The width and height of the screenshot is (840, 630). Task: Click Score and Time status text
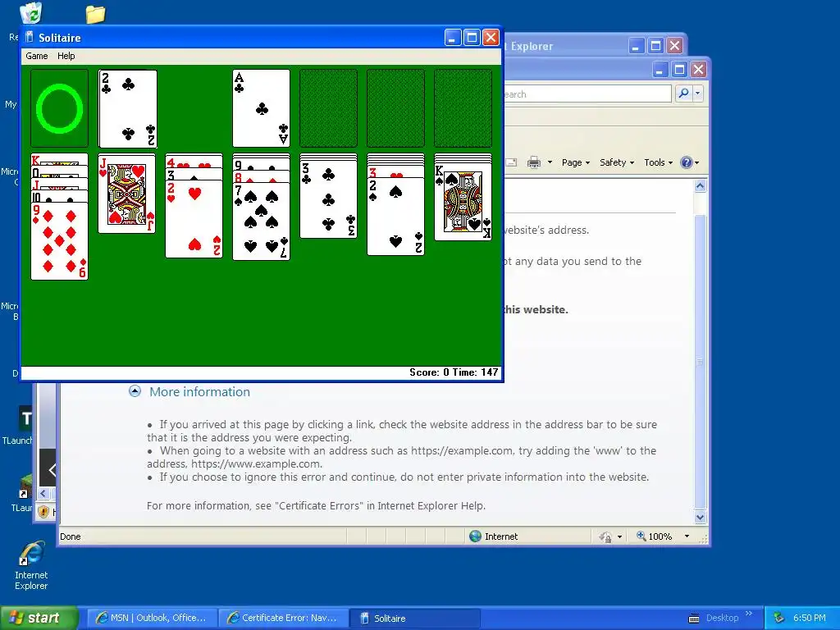point(454,372)
